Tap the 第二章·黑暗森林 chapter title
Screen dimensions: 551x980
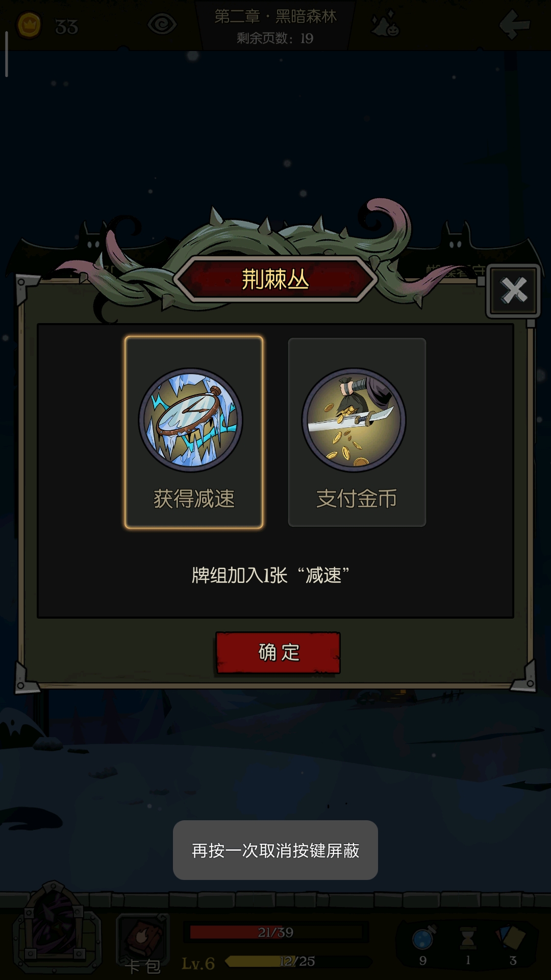pyautogui.click(x=275, y=17)
